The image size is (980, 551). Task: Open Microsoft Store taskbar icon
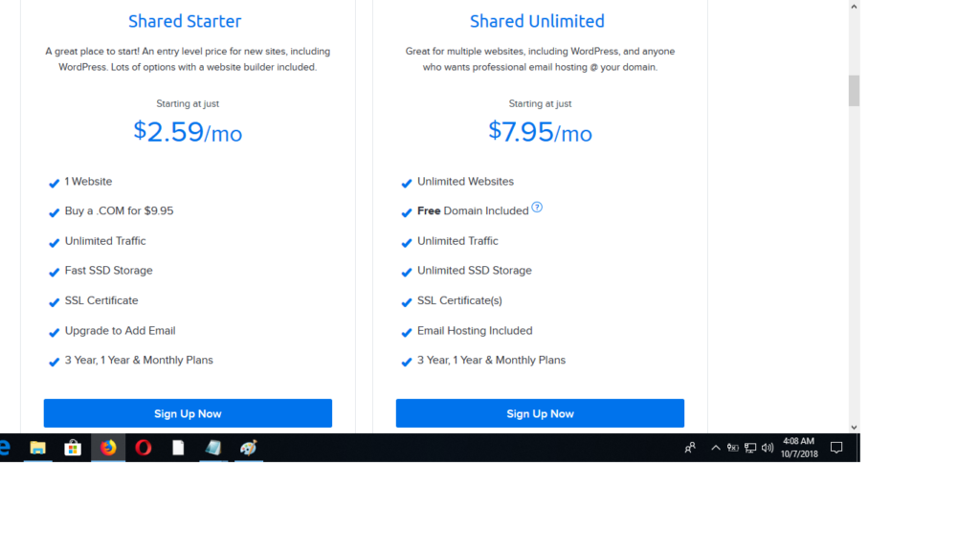73,448
